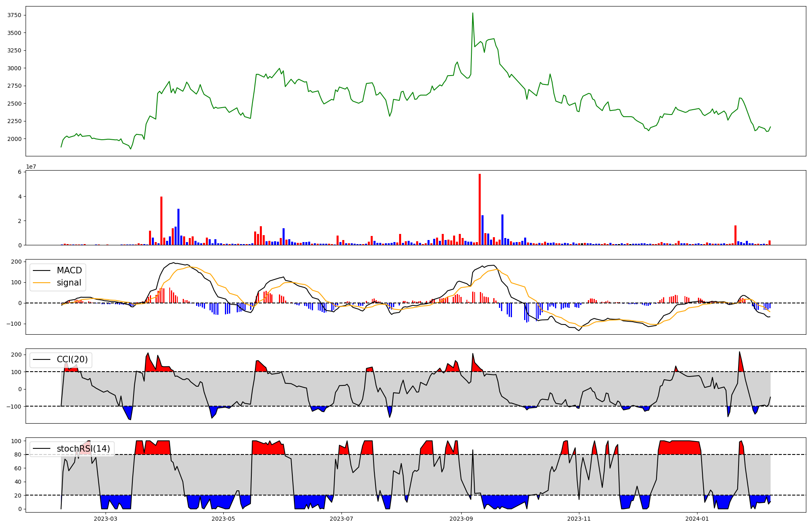Viewport: 812px width, 528px height.
Task: Click the CCI(20) legend label
Action: [x=72, y=359]
